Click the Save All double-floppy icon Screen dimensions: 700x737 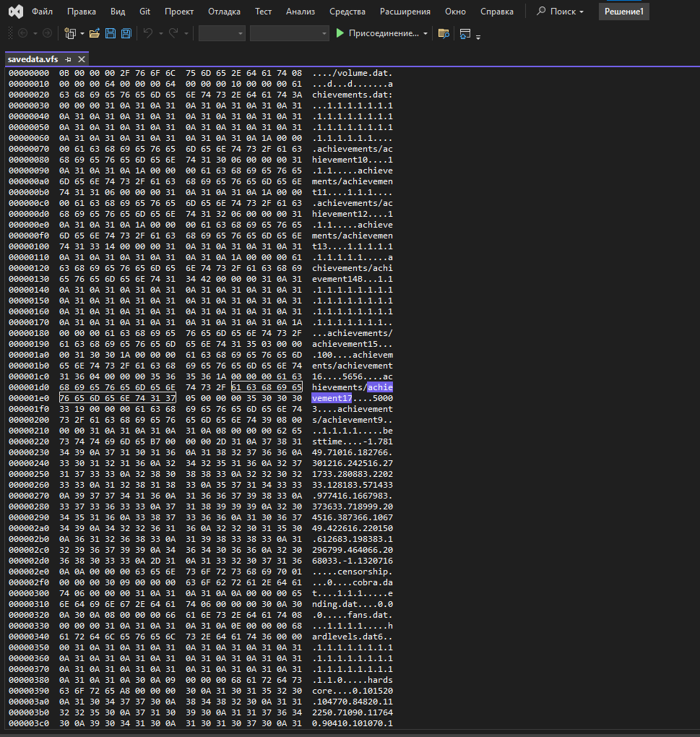tap(126, 33)
